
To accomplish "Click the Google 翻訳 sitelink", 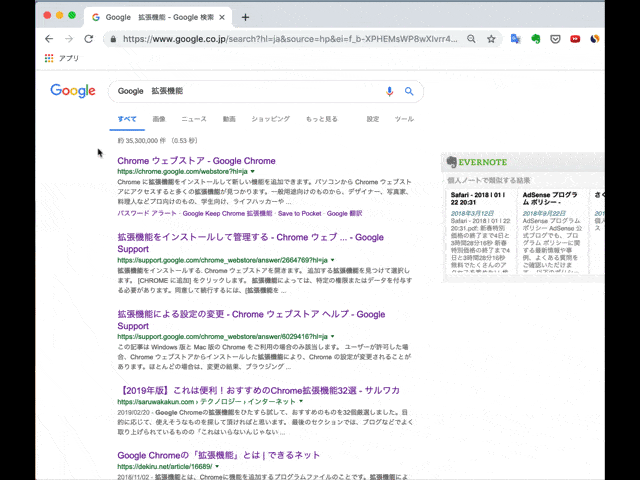I will click(x=344, y=213).
